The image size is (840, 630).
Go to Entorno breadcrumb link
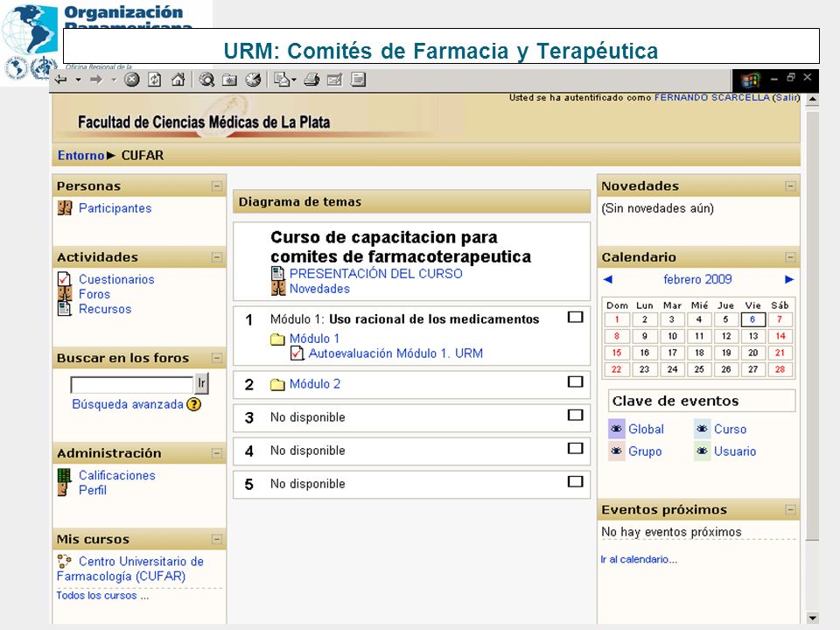point(80,156)
